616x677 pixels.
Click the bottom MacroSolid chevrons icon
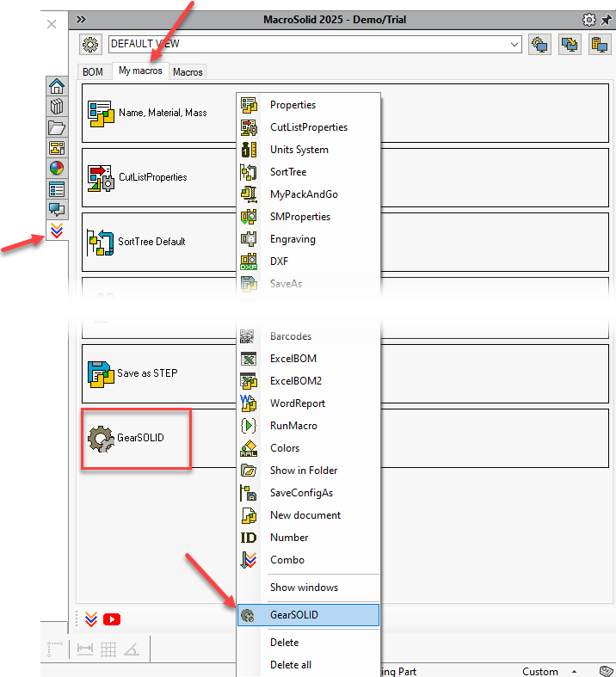pyautogui.click(x=91, y=619)
